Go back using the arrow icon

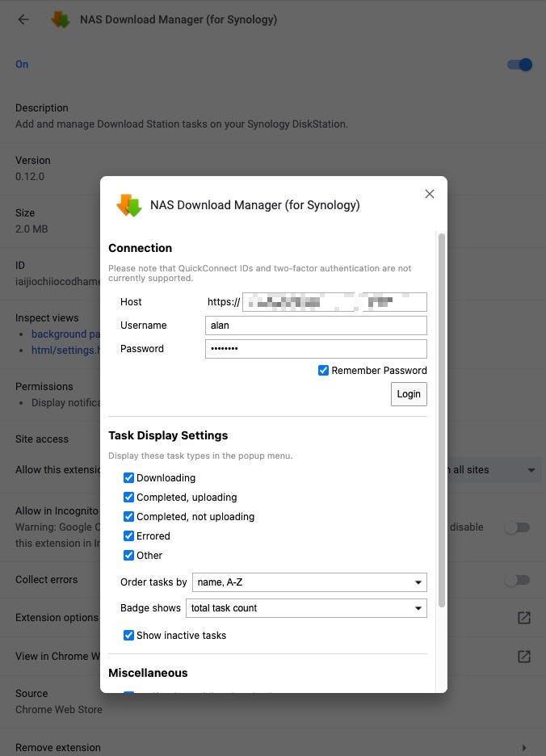(23, 19)
